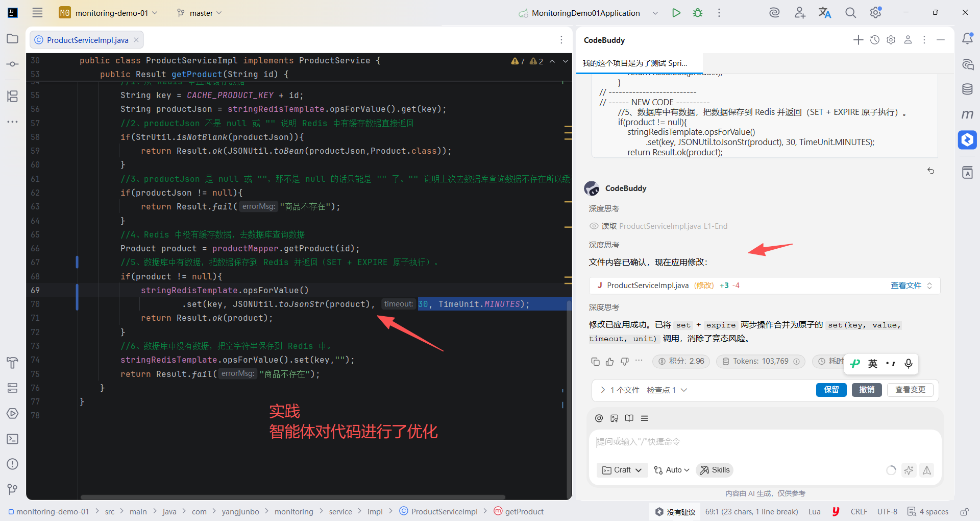
Task: Click 4 spaces indent setting
Action: 928,512
